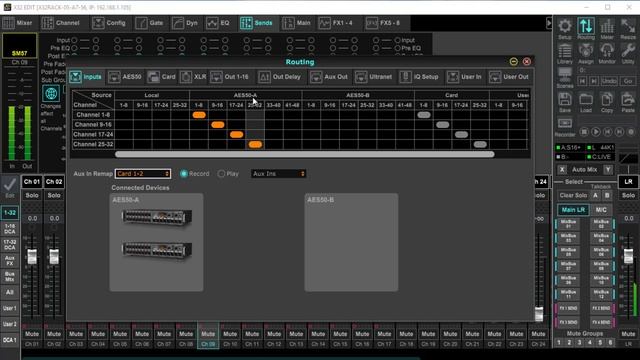Click the recorder play button

[596, 132]
